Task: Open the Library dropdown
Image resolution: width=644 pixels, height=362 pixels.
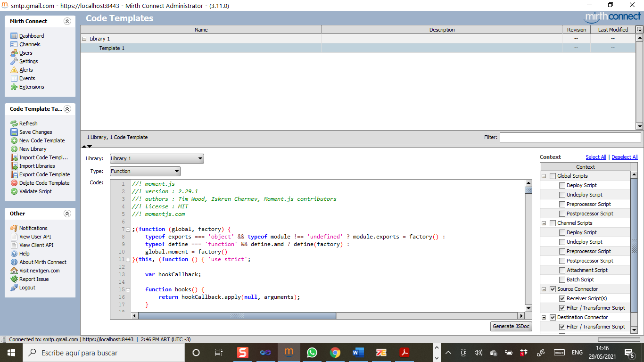Action: click(x=157, y=158)
